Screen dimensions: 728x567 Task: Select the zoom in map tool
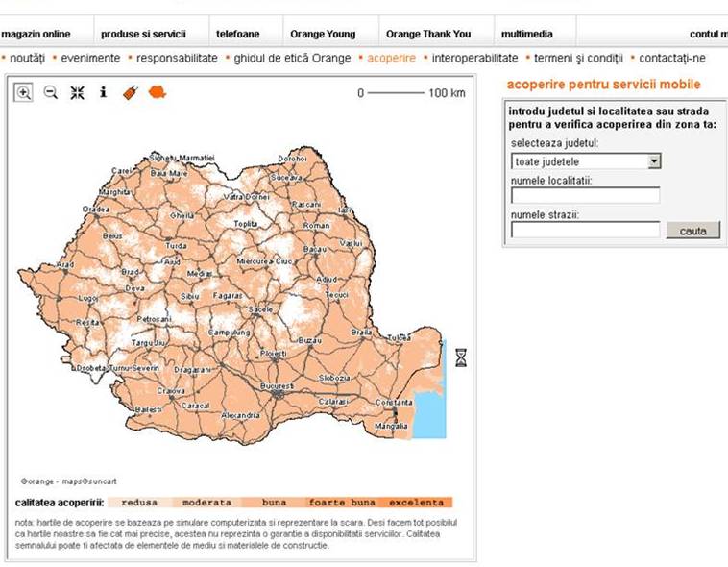click(23, 92)
